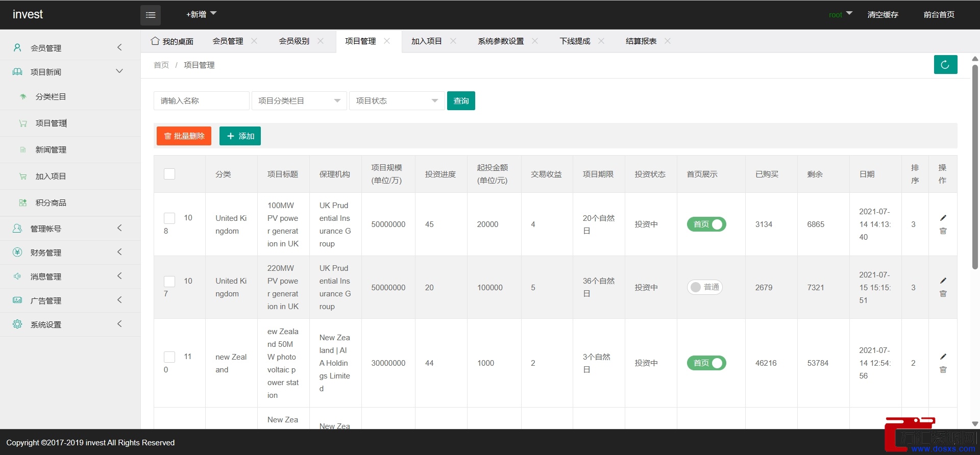Close the 会员管理 tab

pyautogui.click(x=254, y=41)
